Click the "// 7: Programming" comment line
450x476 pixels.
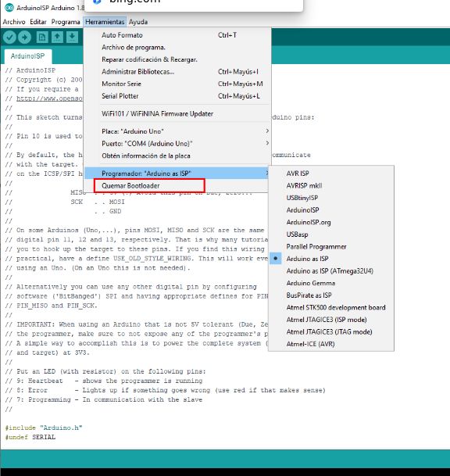coord(103,399)
